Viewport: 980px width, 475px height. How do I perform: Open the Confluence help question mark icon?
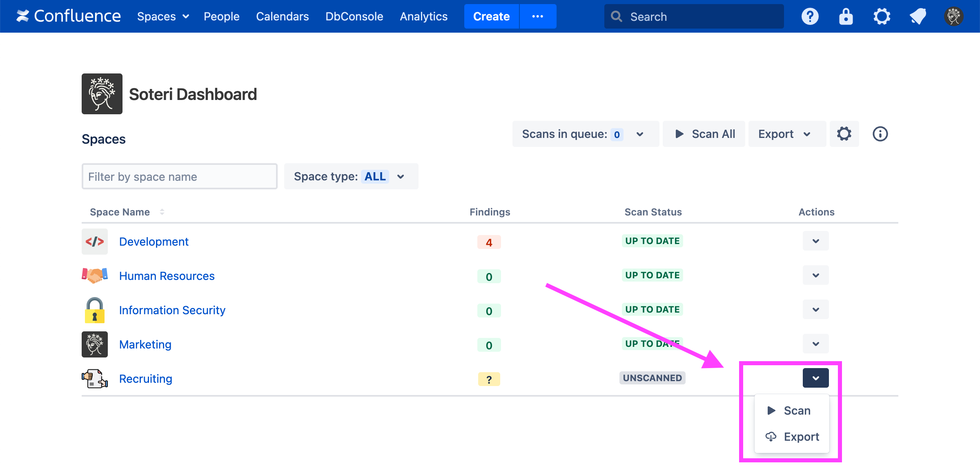(810, 16)
